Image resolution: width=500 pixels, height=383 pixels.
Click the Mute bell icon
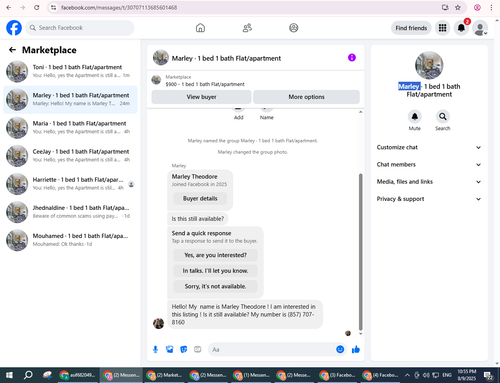point(415,116)
